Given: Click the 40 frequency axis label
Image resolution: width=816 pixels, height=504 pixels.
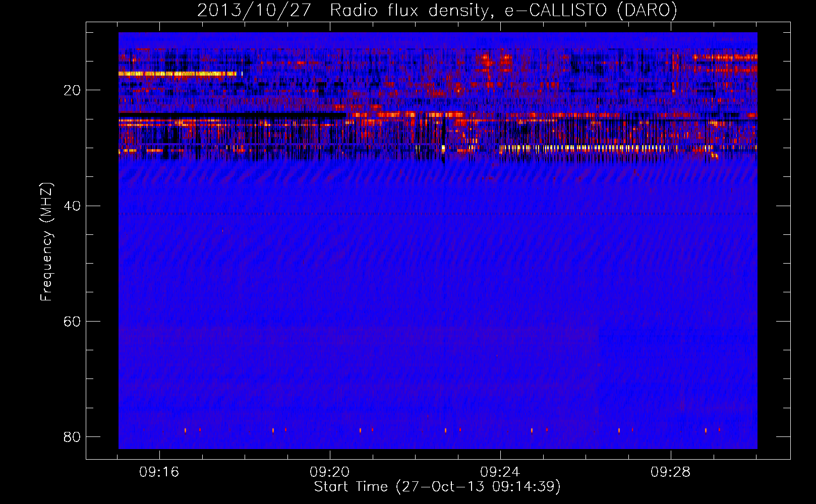Looking at the screenshot, I should [72, 206].
